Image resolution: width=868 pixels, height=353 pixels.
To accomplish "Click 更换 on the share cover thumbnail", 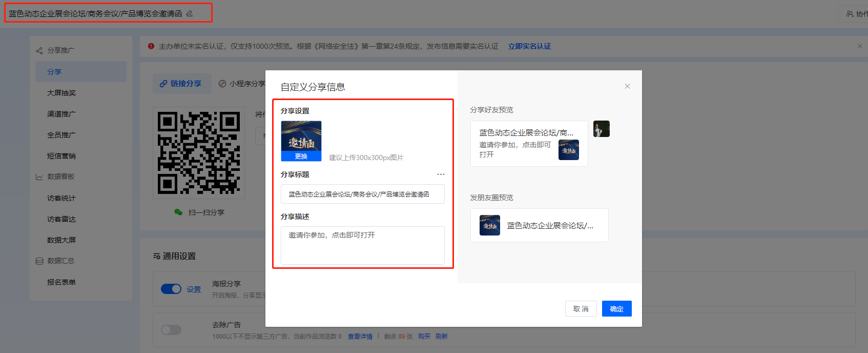I will (x=301, y=156).
